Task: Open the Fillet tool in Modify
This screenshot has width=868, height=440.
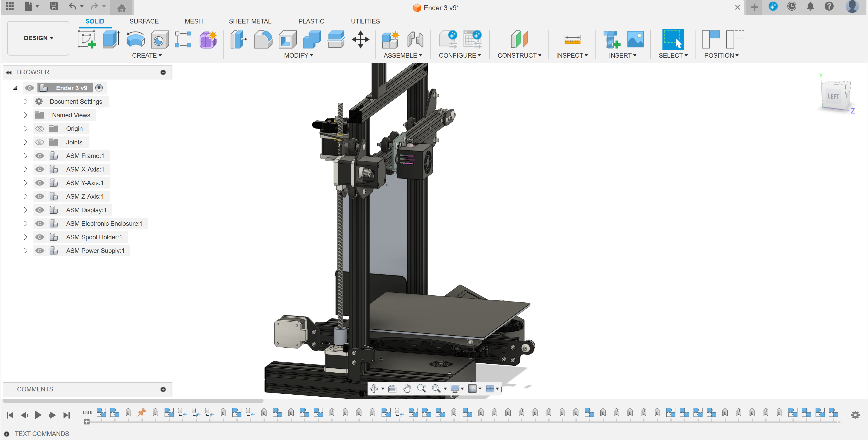Action: [x=263, y=39]
